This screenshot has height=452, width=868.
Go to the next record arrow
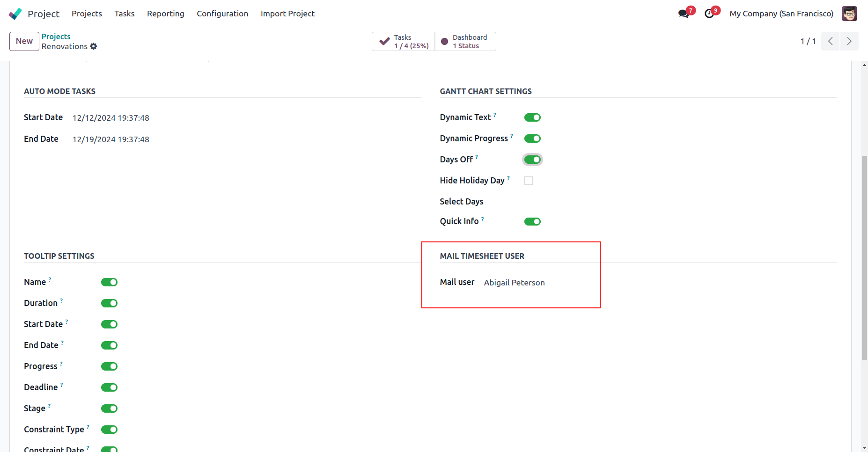[x=849, y=41]
